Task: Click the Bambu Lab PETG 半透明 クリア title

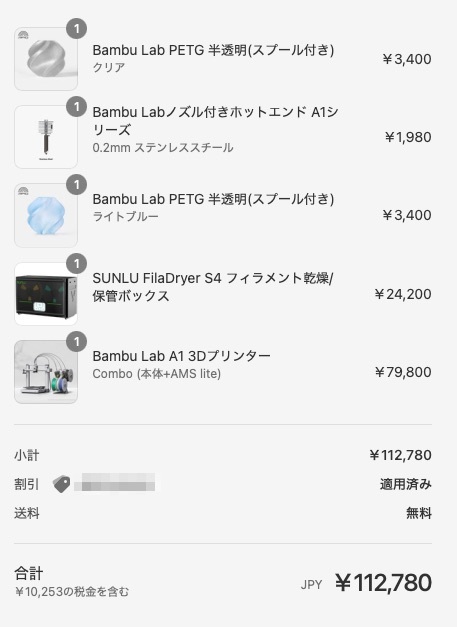Action: point(213,50)
